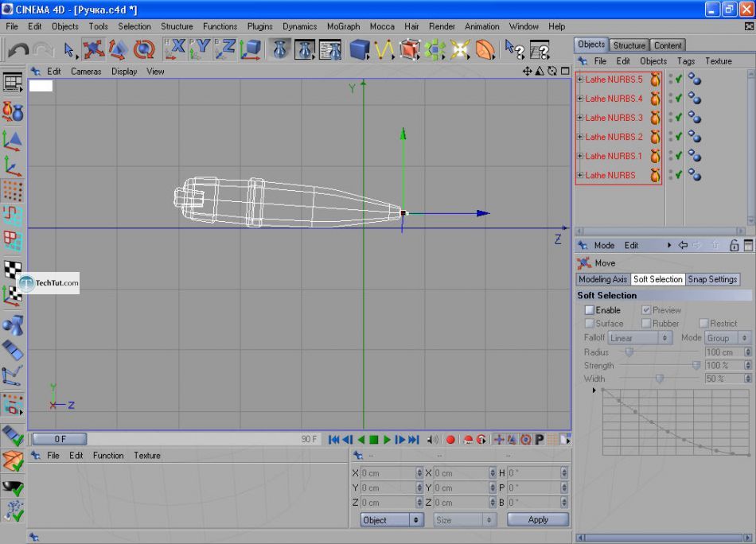Render active view icon
Viewport: 756px width, 544px height.
[279, 49]
